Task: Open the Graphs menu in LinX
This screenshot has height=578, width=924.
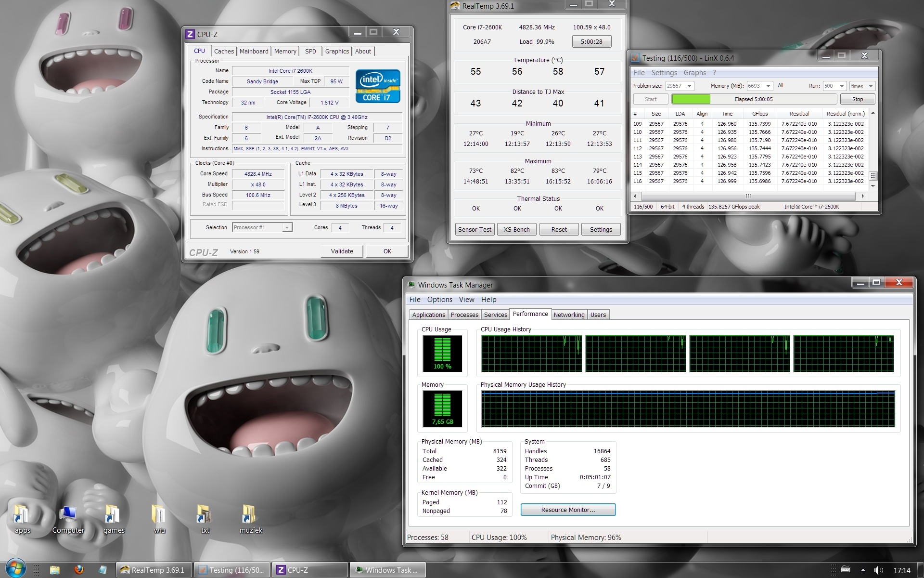Action: click(x=694, y=73)
